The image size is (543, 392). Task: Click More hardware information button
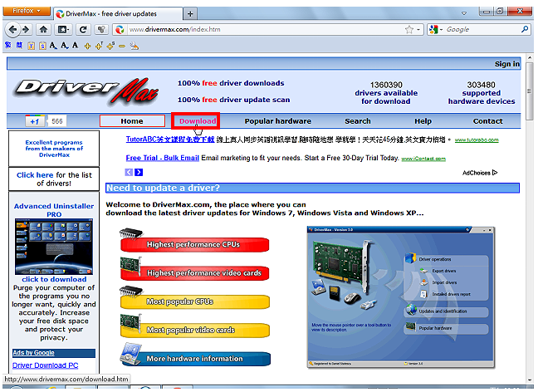[x=195, y=355]
